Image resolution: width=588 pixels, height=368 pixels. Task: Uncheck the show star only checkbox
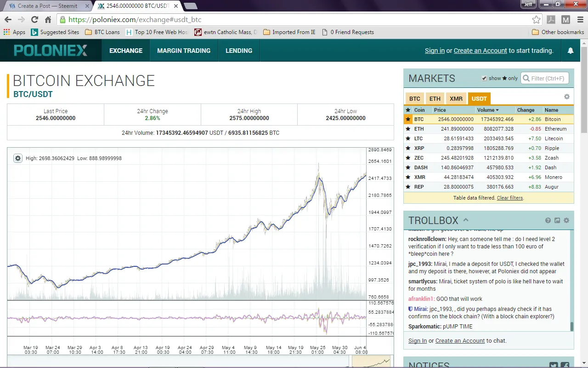click(484, 78)
